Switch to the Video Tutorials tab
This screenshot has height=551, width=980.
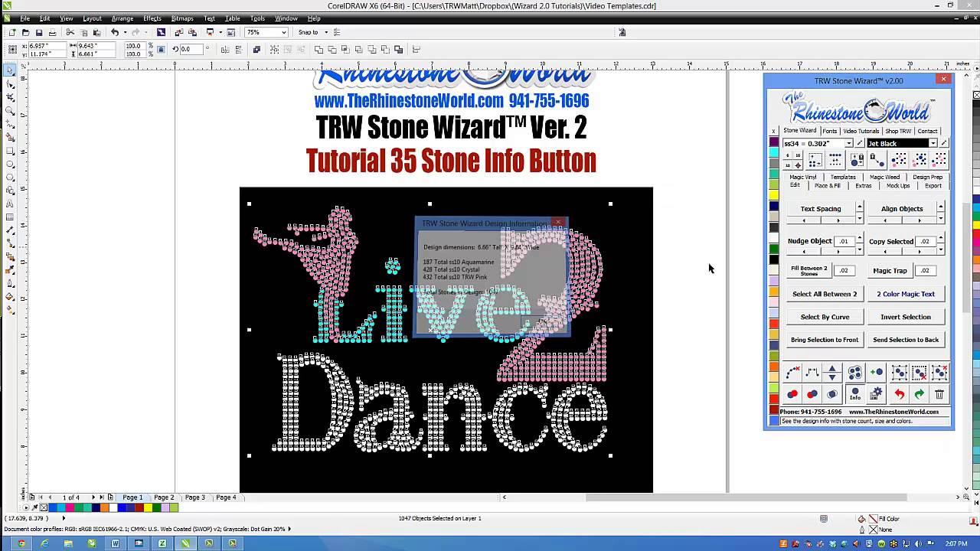point(861,131)
